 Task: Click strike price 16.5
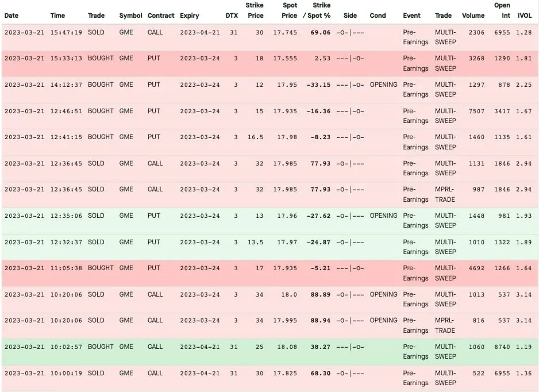tap(255, 137)
